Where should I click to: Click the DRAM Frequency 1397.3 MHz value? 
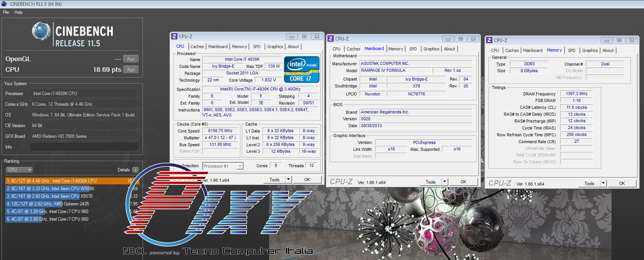[577, 94]
